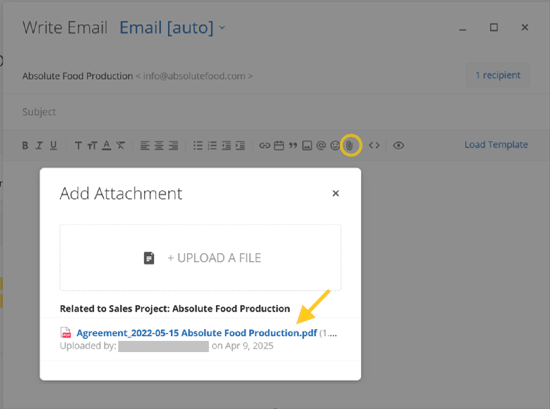Screen dimensions: 550x409
Task: Open the 1 recipient list
Action: (x=498, y=75)
